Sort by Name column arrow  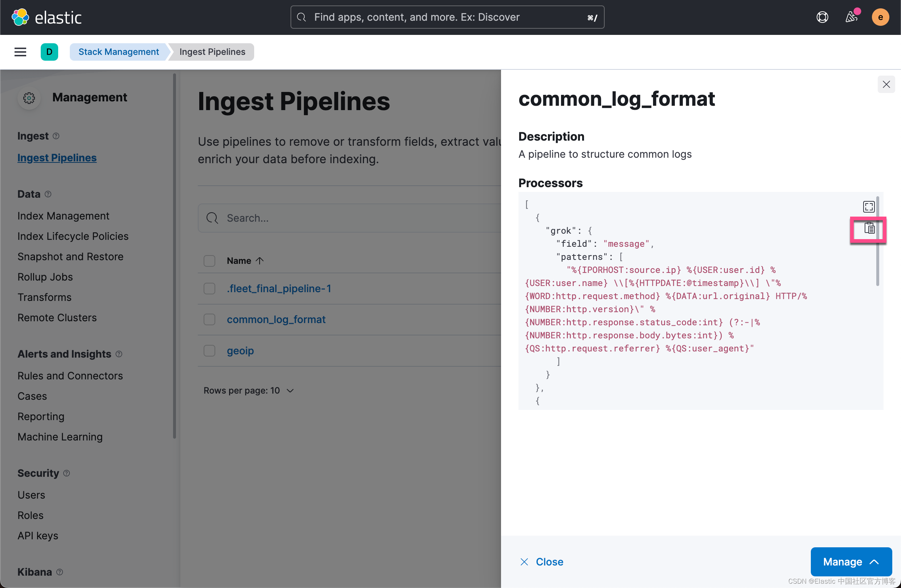[260, 261]
